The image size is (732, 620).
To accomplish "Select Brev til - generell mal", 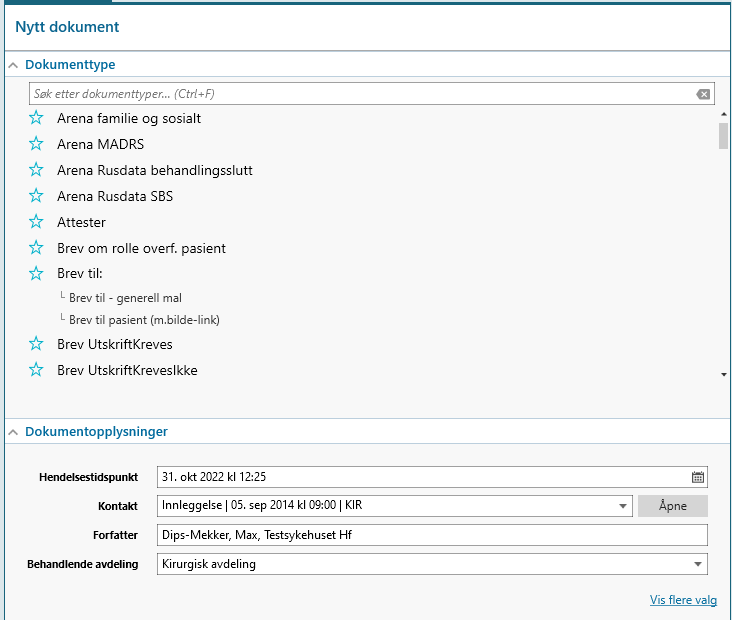I will click(x=125, y=298).
